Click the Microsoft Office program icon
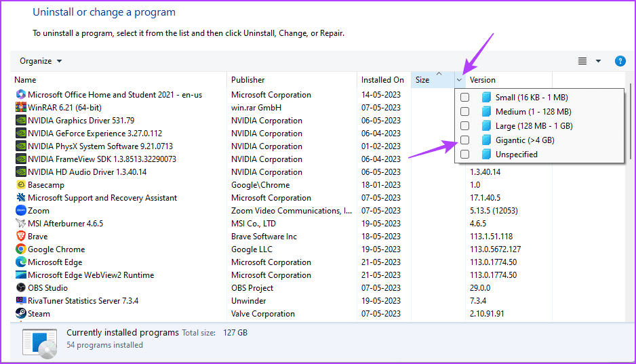This screenshot has height=364, width=636. (x=21, y=94)
